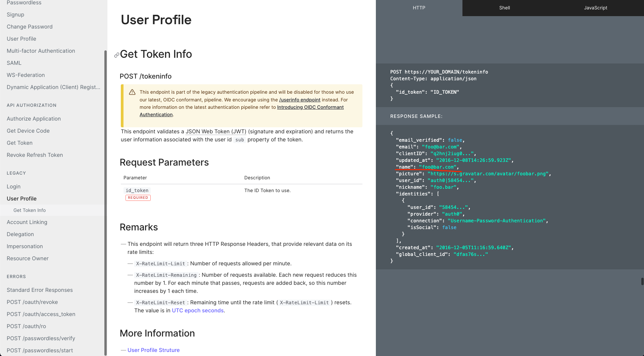Open the JSON Web Token (JWT) link
The height and width of the screenshot is (356, 644).
pos(216,131)
